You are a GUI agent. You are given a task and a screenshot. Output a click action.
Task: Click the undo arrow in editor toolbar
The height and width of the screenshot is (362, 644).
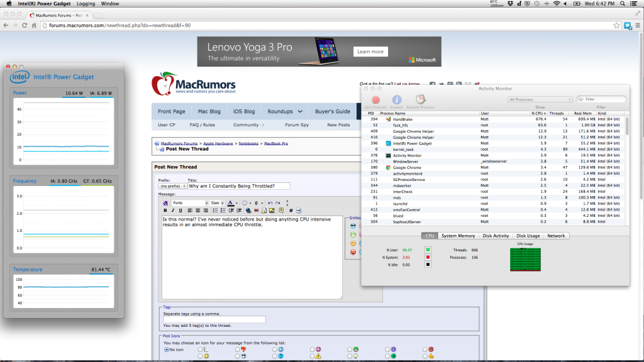click(x=270, y=203)
